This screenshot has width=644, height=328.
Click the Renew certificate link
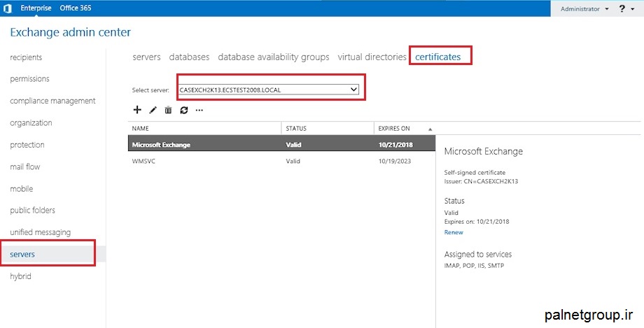coord(454,232)
